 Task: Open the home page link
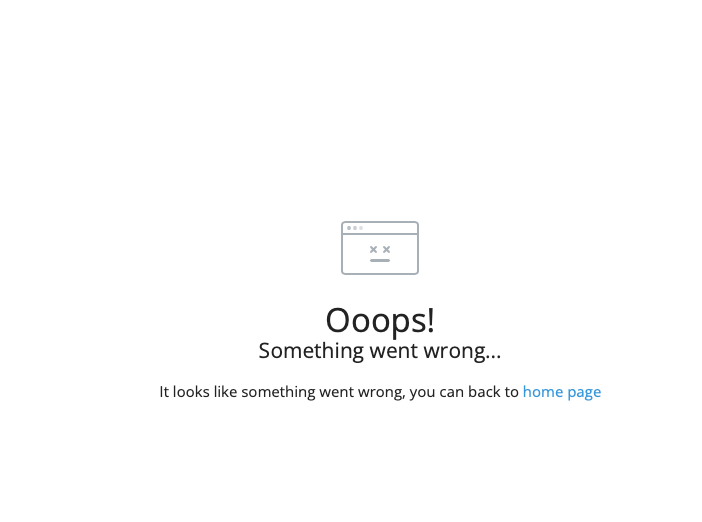pos(562,392)
